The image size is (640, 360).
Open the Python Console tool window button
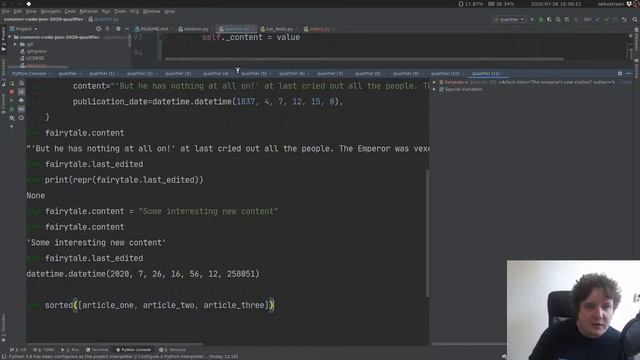[x=133, y=350]
